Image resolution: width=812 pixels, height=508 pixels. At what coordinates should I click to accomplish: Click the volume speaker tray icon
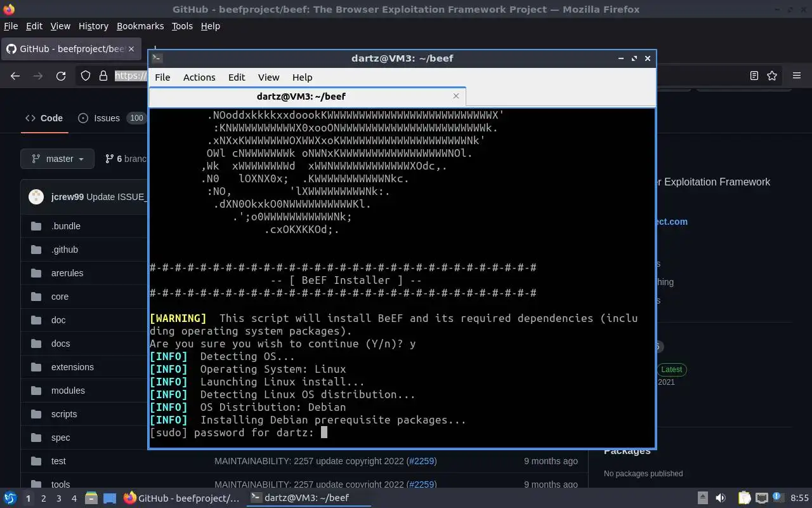point(721,498)
